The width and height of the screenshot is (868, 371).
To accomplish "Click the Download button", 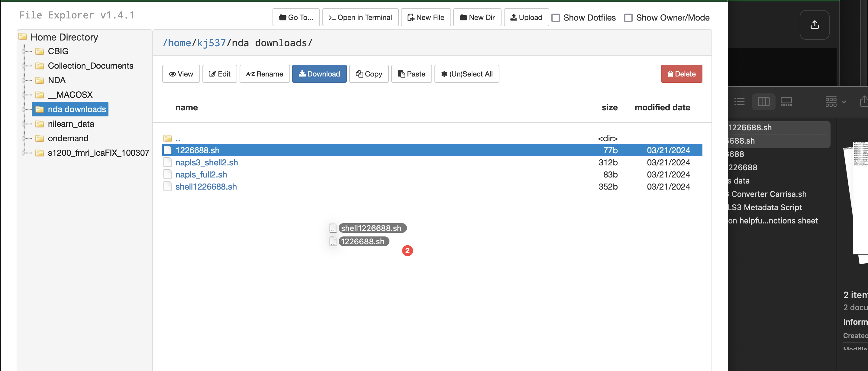I will [x=319, y=74].
